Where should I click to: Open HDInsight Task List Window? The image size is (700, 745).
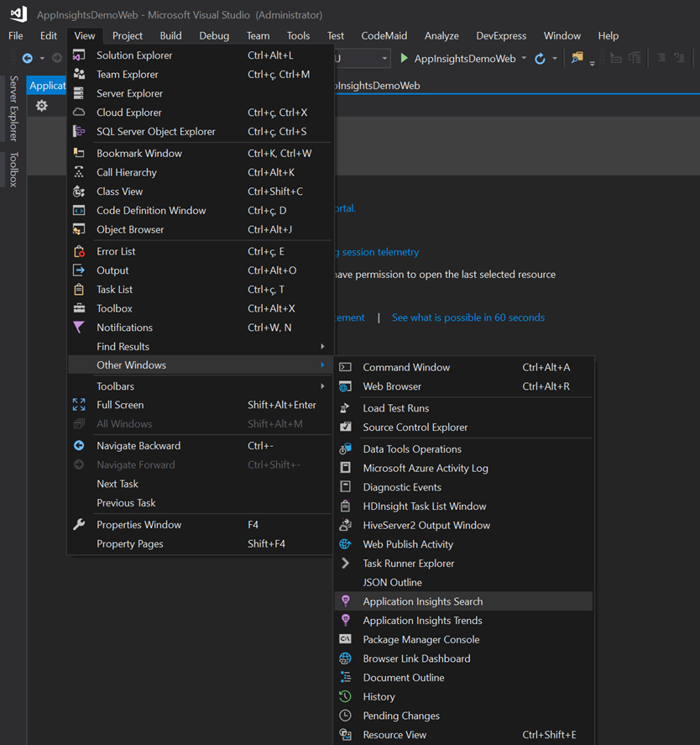463,506
